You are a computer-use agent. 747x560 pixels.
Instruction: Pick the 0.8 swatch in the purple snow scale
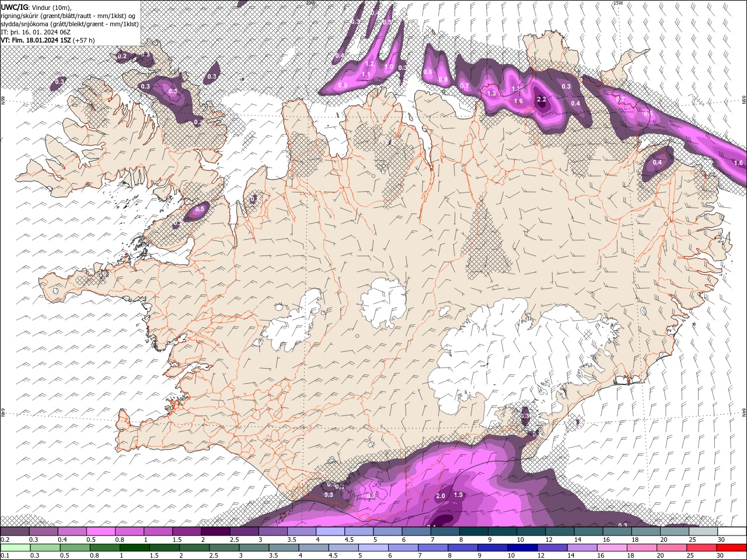click(129, 531)
